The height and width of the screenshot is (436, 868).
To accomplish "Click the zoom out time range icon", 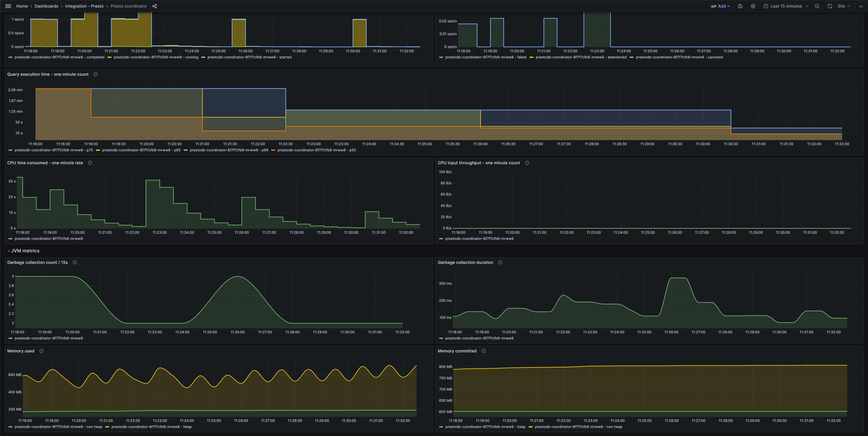I will click(817, 6).
